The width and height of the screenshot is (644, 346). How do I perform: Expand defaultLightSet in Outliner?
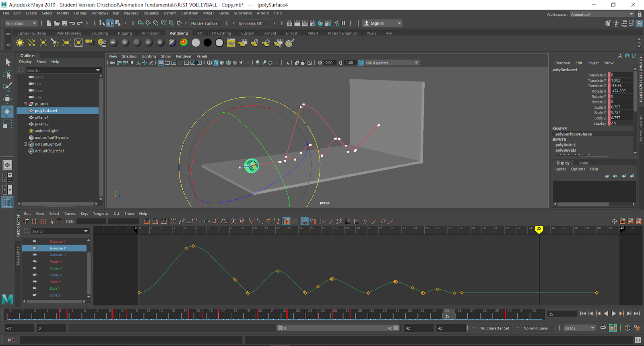pos(25,144)
